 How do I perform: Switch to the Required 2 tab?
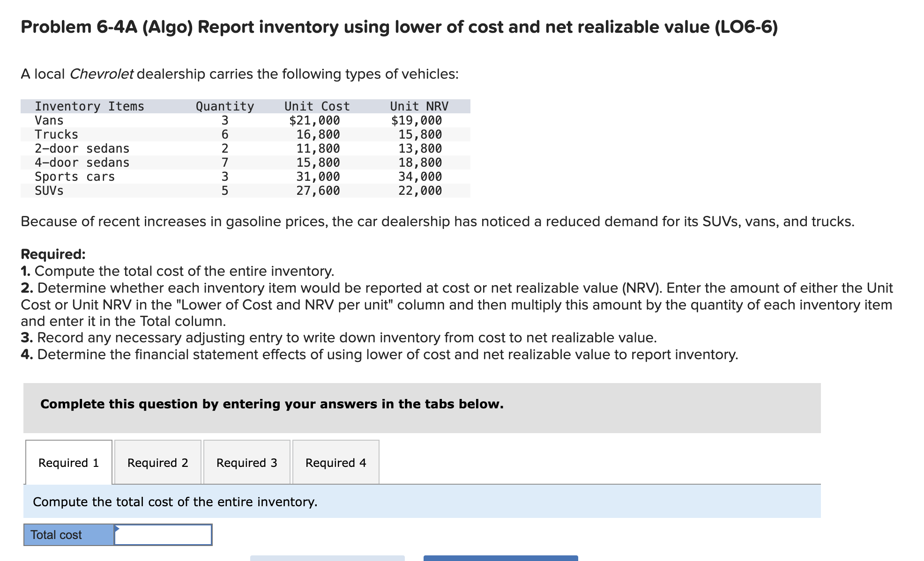(x=157, y=463)
